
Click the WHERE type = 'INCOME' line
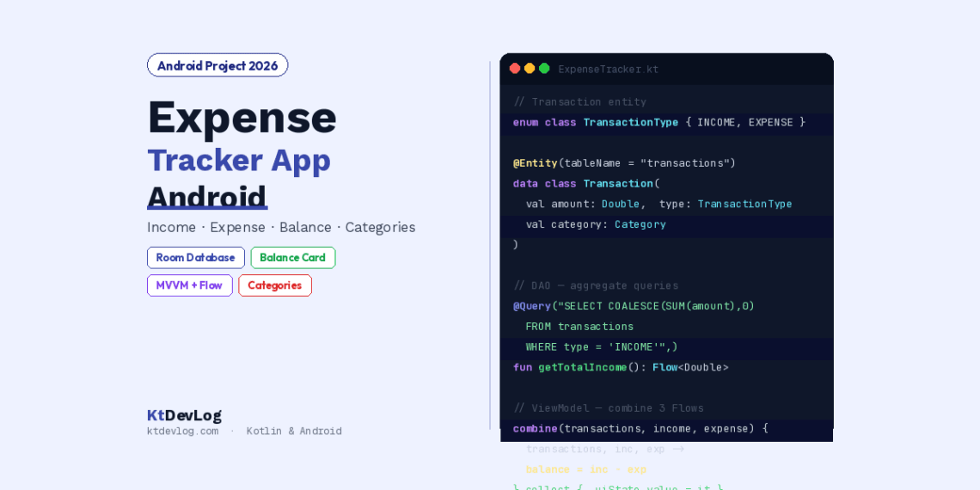coord(602,347)
